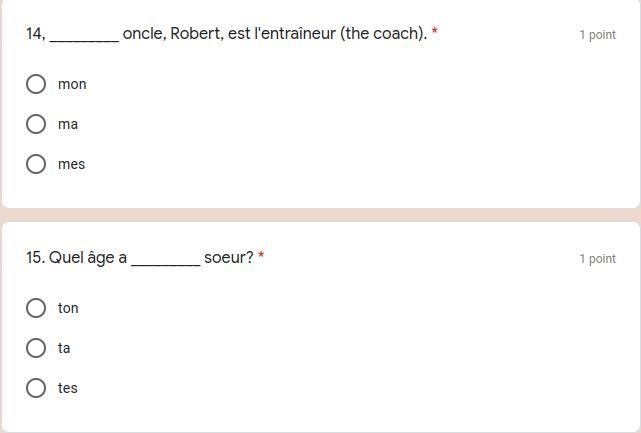Viewport: 641px width, 433px height.
Task: Select the 'ta' radio button
Action: (36, 348)
